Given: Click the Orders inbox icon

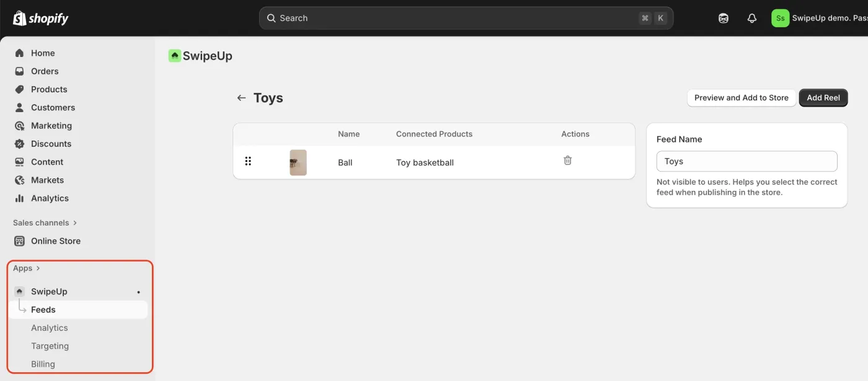Looking at the screenshot, I should tap(20, 71).
